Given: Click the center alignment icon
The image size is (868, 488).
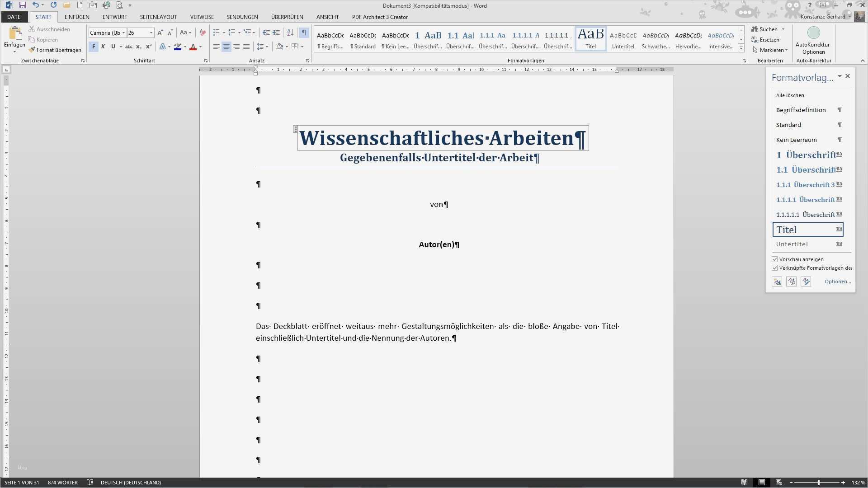Looking at the screenshot, I should coord(226,47).
